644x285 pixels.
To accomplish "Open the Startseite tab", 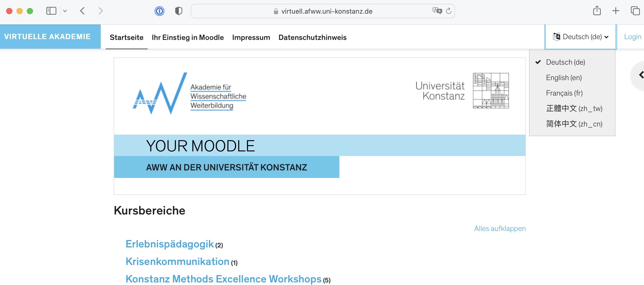I will coord(127,37).
